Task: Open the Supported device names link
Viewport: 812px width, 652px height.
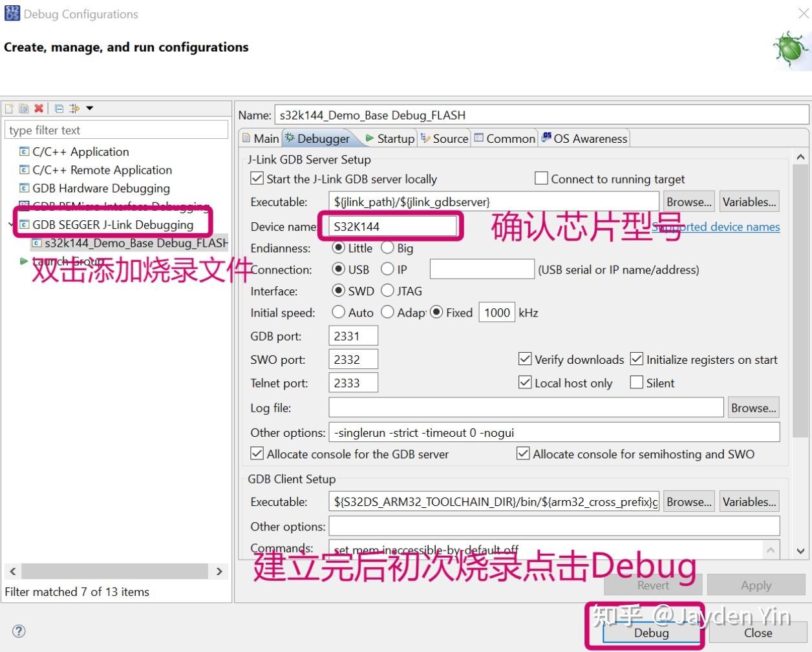Action: [716, 227]
